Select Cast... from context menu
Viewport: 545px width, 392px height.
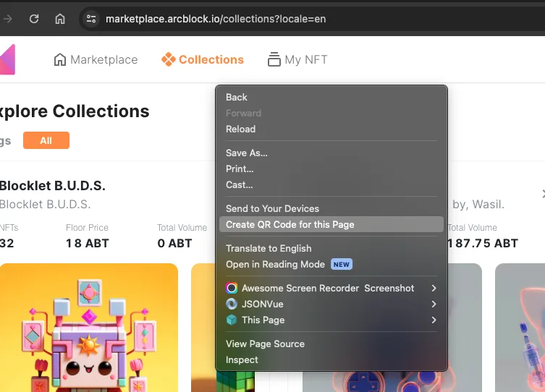click(331, 184)
